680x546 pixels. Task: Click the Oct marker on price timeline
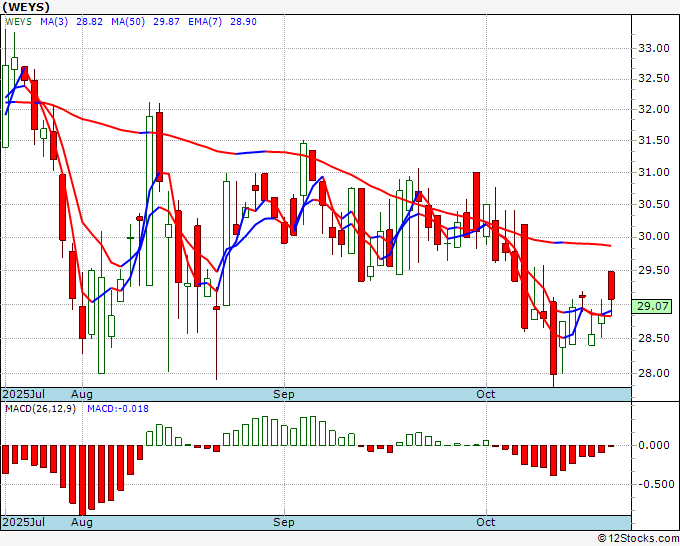(485, 394)
